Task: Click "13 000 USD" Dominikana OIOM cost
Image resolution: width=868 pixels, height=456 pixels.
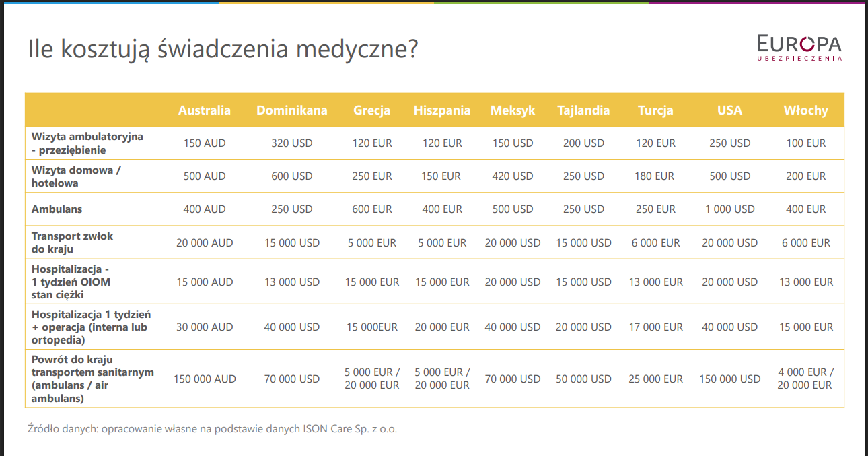Action: 292,282
